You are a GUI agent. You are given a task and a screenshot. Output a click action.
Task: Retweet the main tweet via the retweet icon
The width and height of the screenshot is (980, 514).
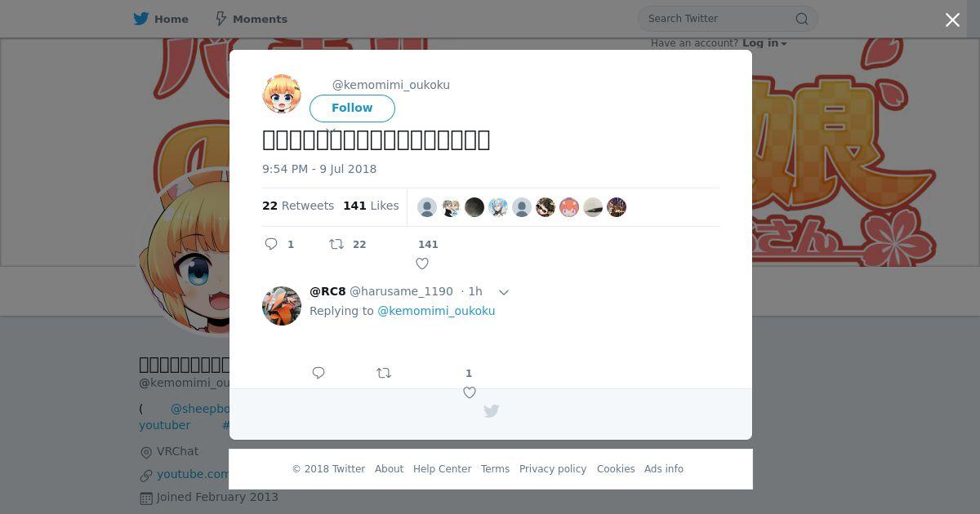click(336, 244)
